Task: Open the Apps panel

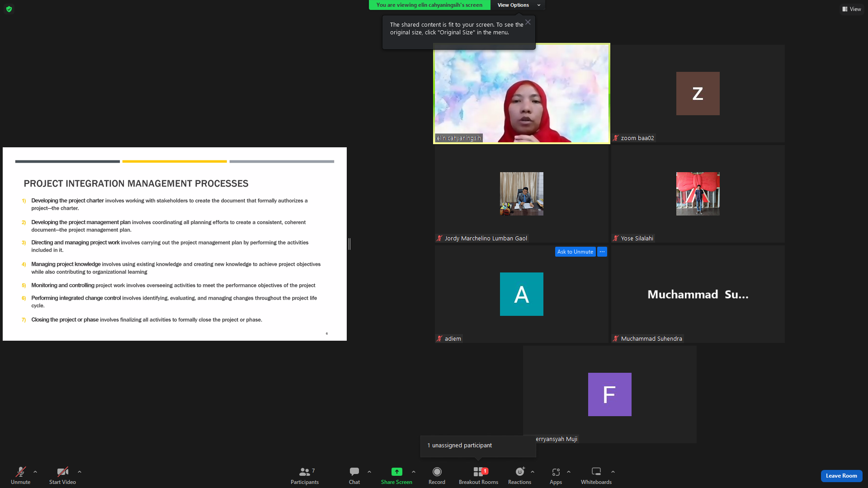Action: (x=556, y=475)
